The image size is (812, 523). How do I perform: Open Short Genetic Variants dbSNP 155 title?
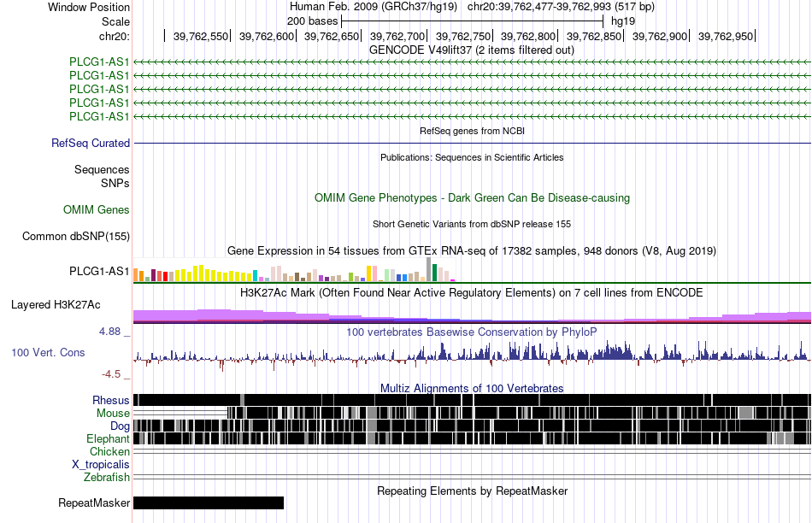[x=472, y=224]
